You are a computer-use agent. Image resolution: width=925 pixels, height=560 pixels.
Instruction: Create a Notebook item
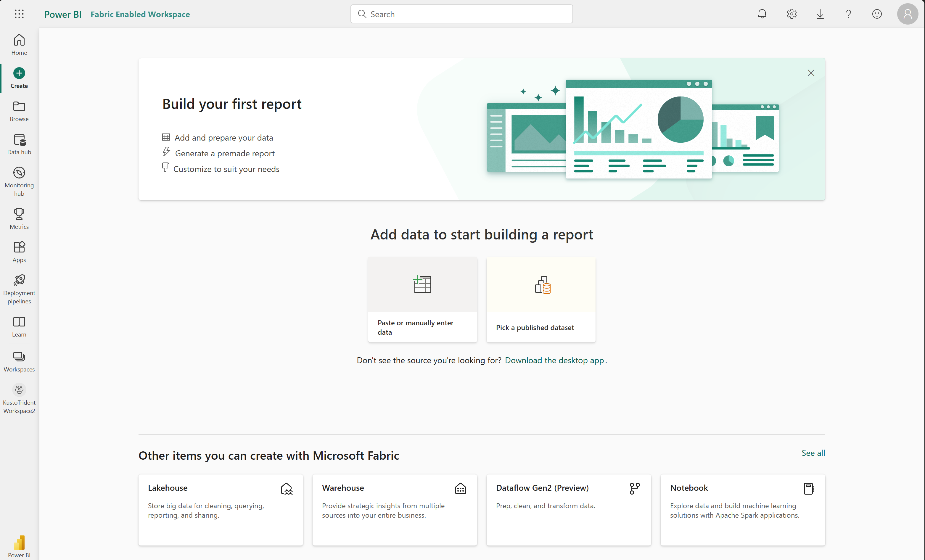point(743,510)
